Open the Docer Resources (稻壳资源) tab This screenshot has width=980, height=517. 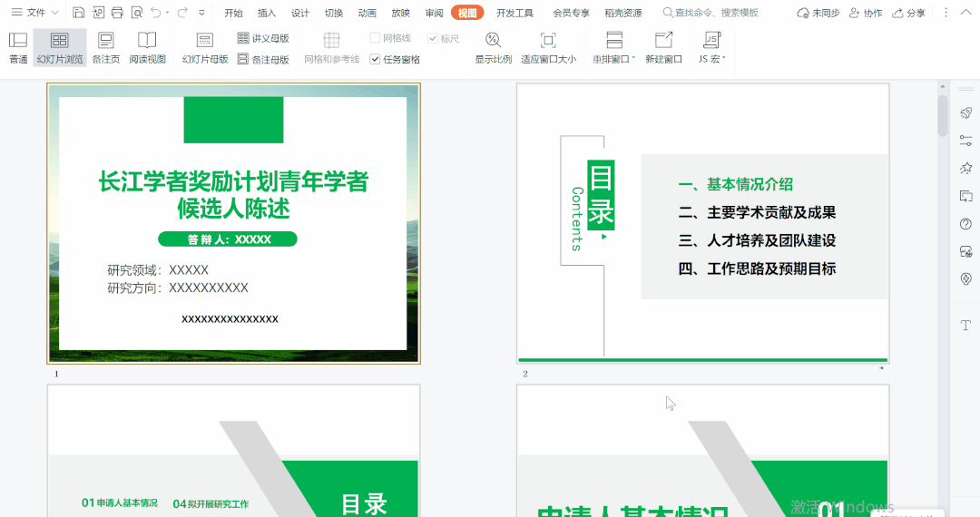coord(623,13)
